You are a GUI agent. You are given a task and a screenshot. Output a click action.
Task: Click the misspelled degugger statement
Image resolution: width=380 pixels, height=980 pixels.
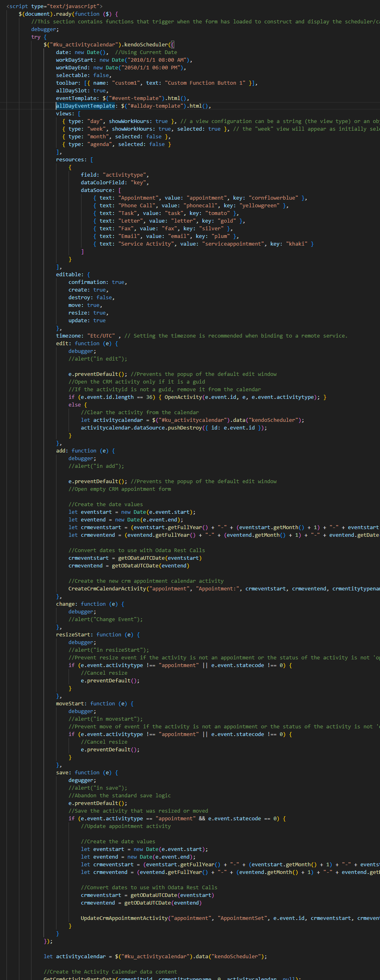[82, 780]
